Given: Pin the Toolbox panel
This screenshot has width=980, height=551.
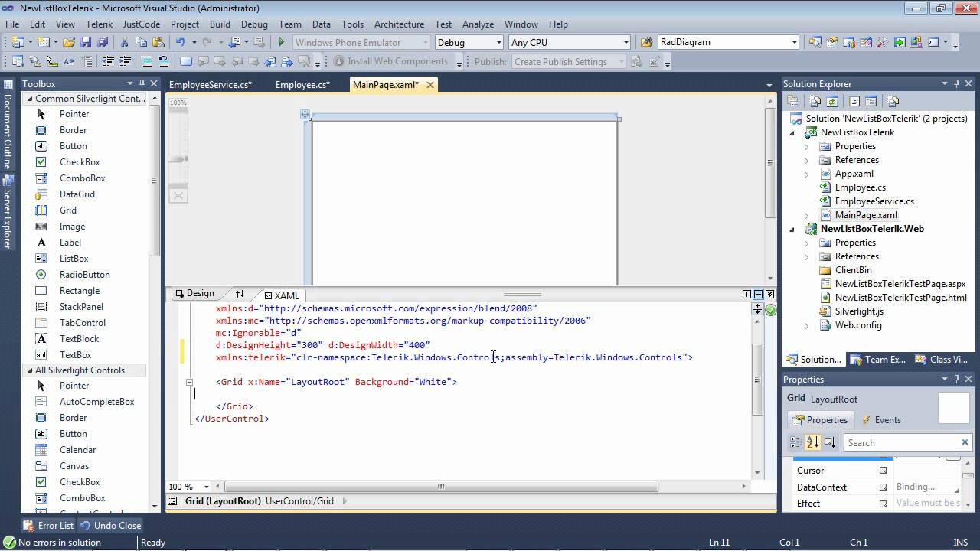Looking at the screenshot, I should point(142,83).
